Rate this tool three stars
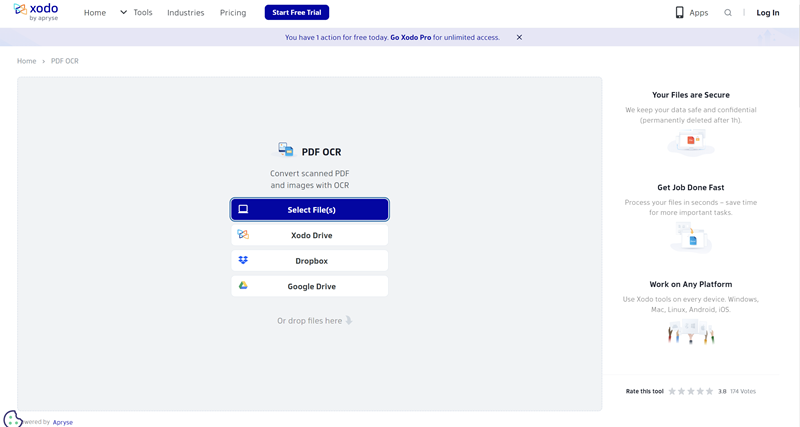 691,391
